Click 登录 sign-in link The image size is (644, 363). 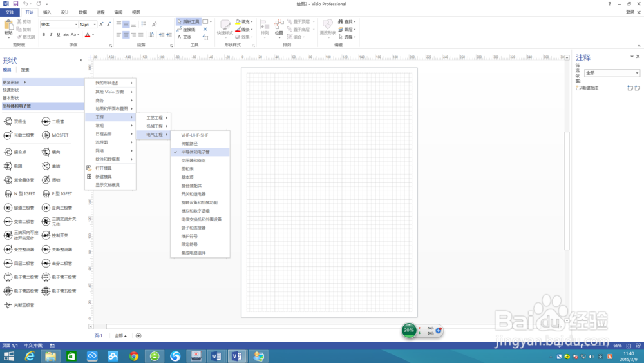[630, 12]
